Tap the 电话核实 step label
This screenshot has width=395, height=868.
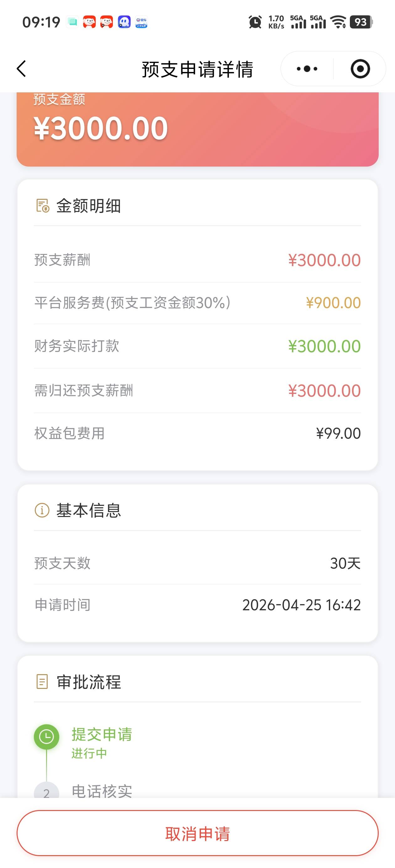coord(102,791)
